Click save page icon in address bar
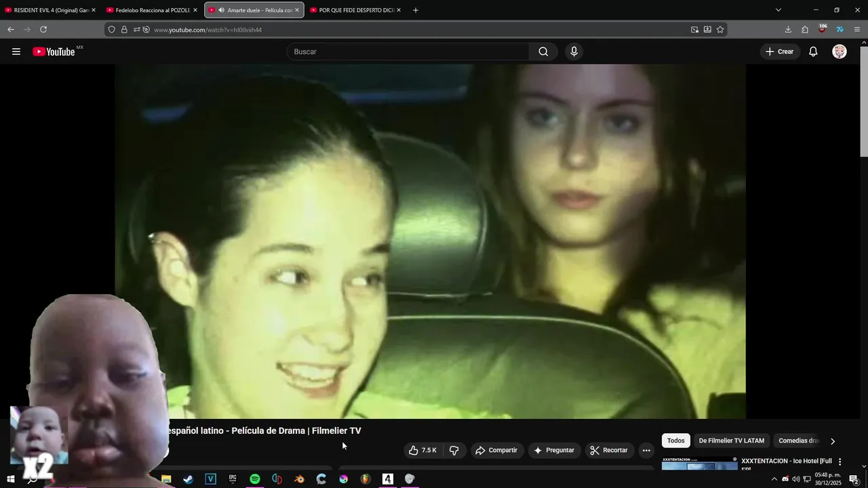The height and width of the screenshot is (488, 868). [x=707, y=30]
